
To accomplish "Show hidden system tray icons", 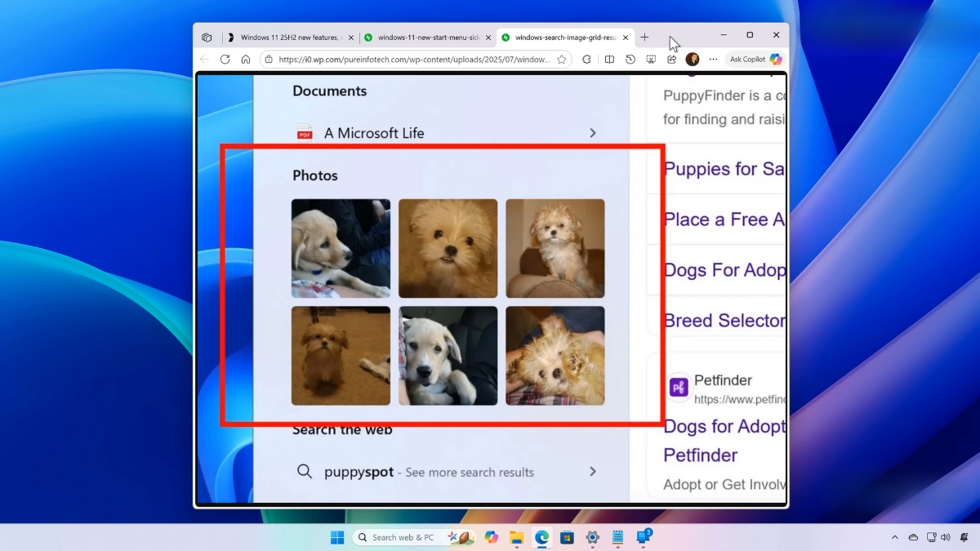I will point(895,537).
